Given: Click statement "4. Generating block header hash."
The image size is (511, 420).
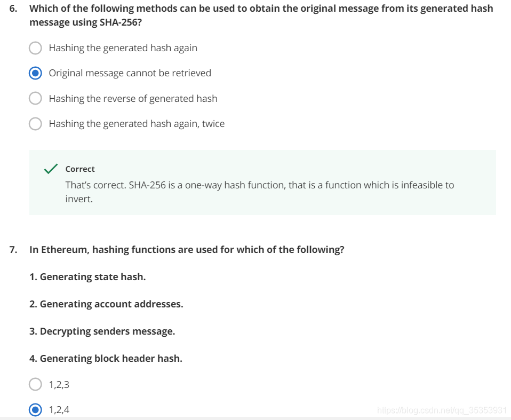Looking at the screenshot, I should coord(106,359).
